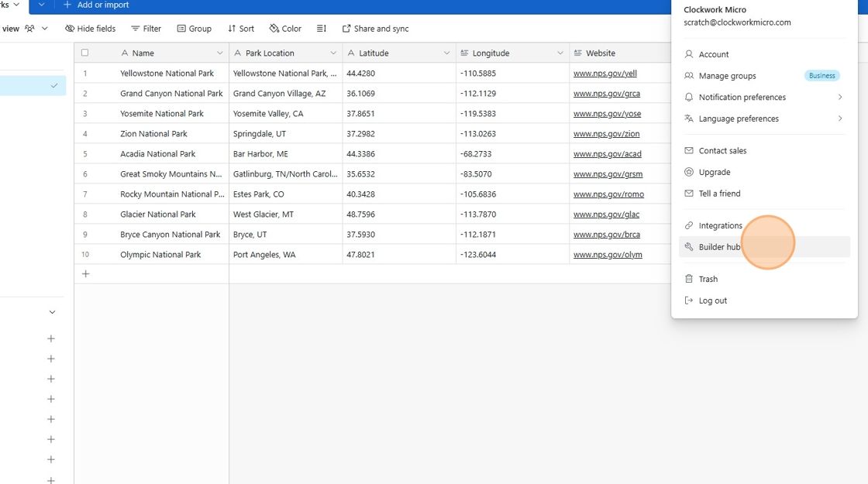Viewport: 868px width, 484px height.
Task: Click the Business plan badge
Action: click(821, 76)
